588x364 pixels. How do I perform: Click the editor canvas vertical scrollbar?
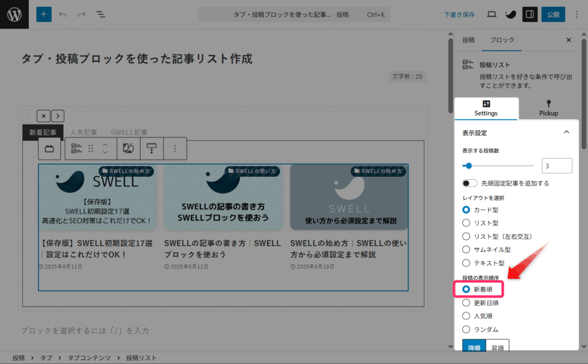(451, 75)
